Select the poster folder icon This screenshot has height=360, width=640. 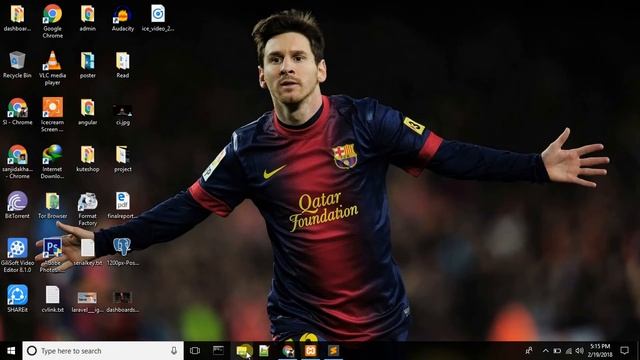point(87,65)
